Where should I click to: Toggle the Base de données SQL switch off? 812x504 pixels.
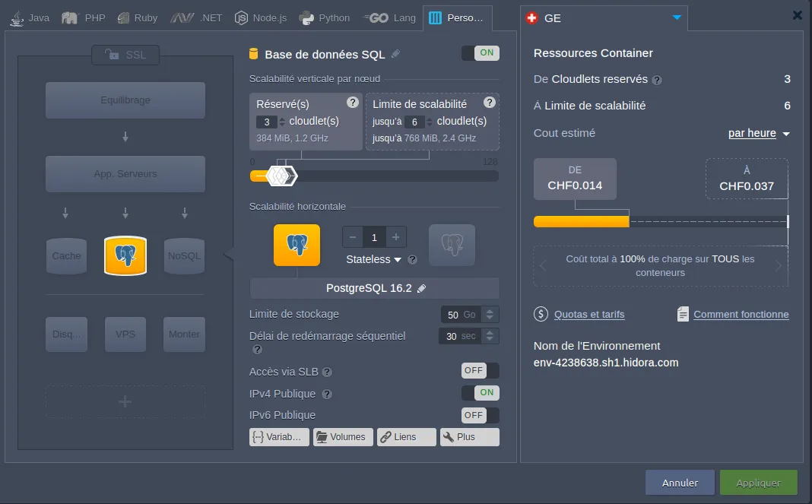pos(481,53)
